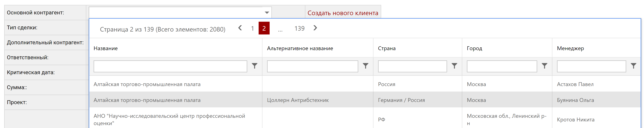Select row with manager Астахов Павел
This screenshot has height=128, width=644.
tap(575, 84)
